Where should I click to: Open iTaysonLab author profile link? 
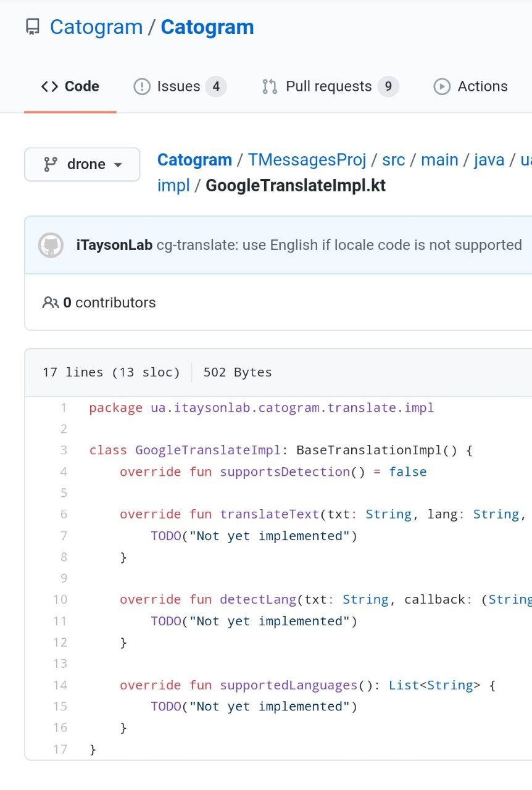pos(114,245)
